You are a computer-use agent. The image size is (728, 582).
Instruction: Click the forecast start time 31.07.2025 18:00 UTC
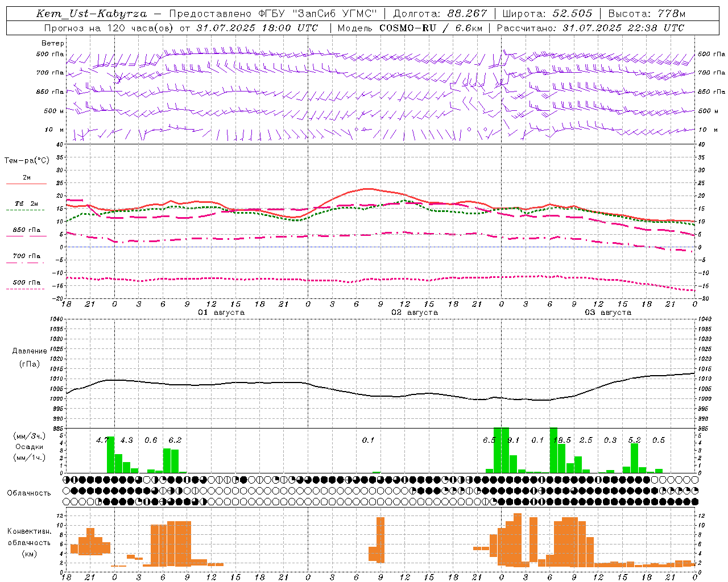257,28
